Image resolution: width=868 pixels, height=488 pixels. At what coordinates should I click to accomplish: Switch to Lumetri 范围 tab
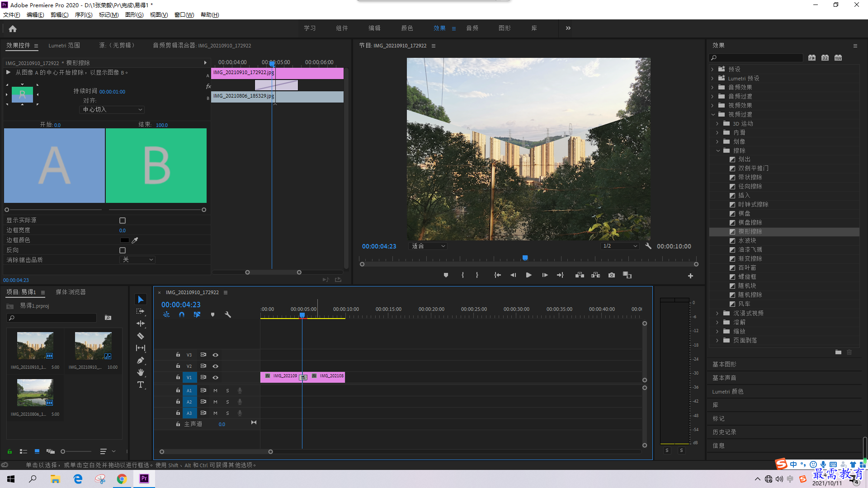coord(64,46)
